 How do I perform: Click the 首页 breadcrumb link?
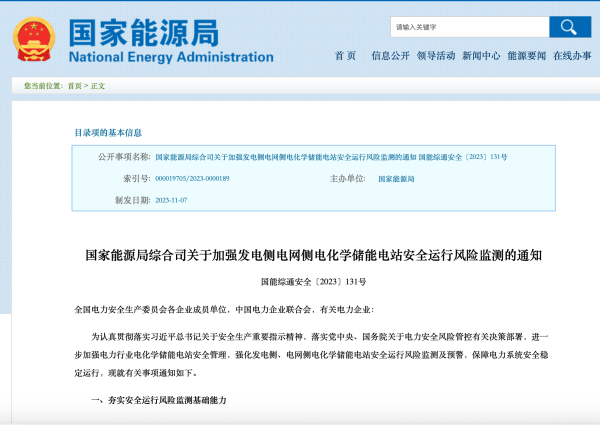[x=75, y=86]
